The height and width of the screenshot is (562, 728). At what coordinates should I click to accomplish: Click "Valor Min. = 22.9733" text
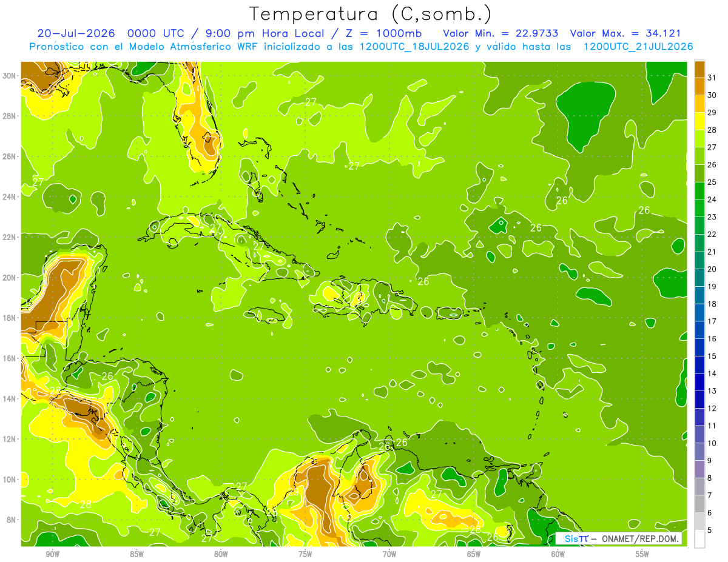pyautogui.click(x=500, y=33)
